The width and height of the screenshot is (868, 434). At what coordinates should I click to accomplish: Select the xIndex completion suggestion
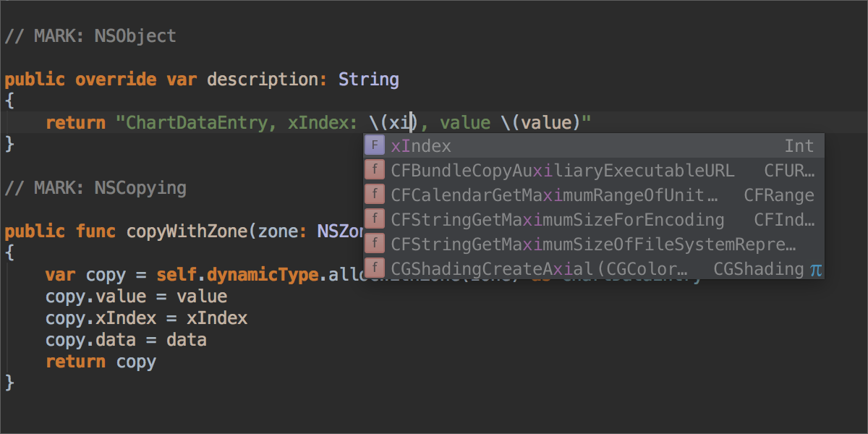tap(421, 146)
